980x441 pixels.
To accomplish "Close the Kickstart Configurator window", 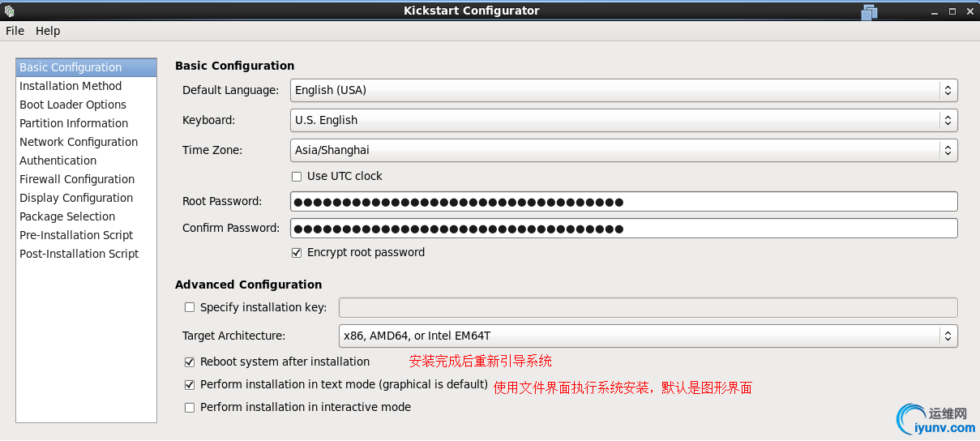I will click(969, 11).
